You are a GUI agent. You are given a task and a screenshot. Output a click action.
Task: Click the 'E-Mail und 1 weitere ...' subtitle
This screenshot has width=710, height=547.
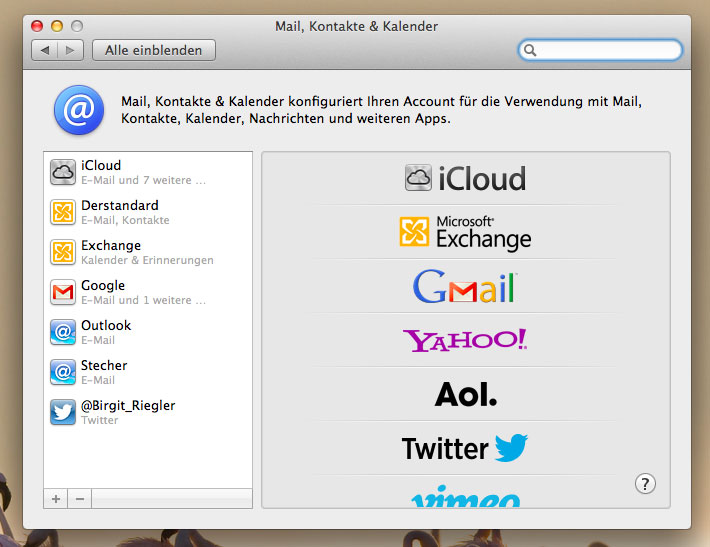[144, 300]
